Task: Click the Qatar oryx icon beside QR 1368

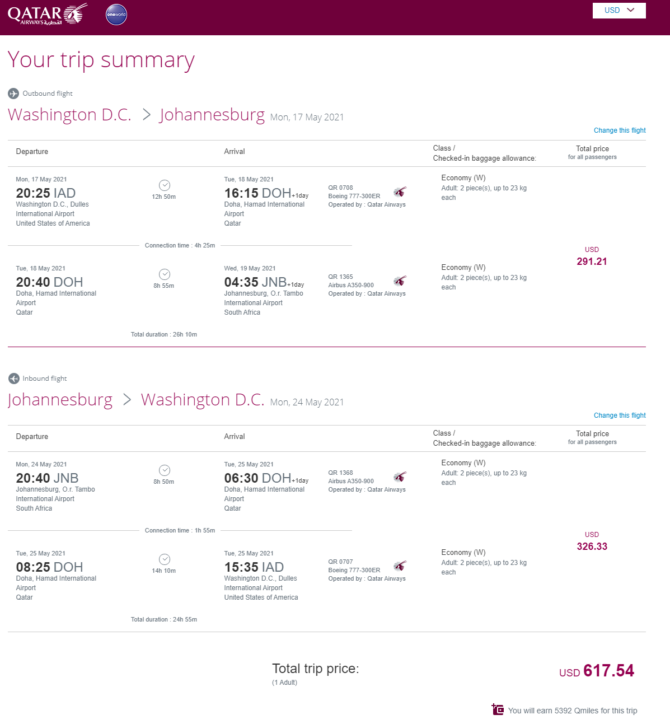Action: [400, 477]
